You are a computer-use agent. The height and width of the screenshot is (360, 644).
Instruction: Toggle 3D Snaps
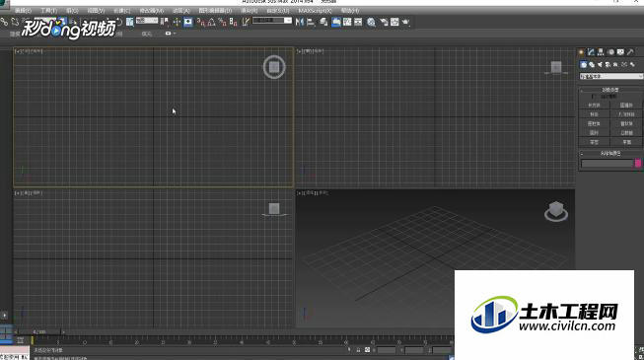point(201,22)
